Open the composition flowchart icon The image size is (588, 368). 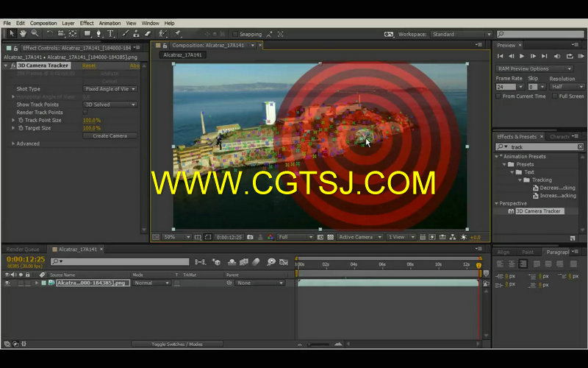point(453,237)
